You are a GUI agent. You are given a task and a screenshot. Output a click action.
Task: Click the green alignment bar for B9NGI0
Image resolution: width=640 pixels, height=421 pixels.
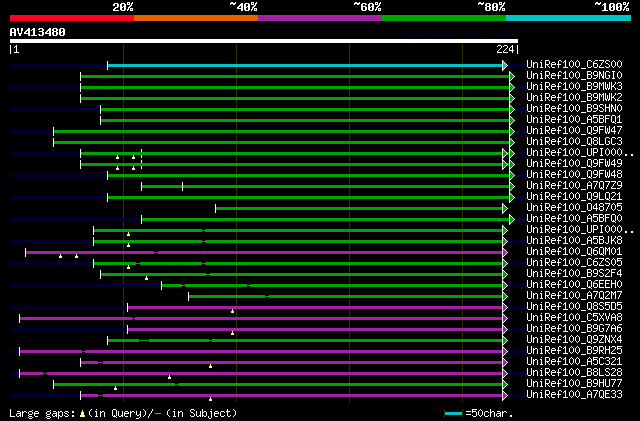pyautogui.click(x=295, y=76)
